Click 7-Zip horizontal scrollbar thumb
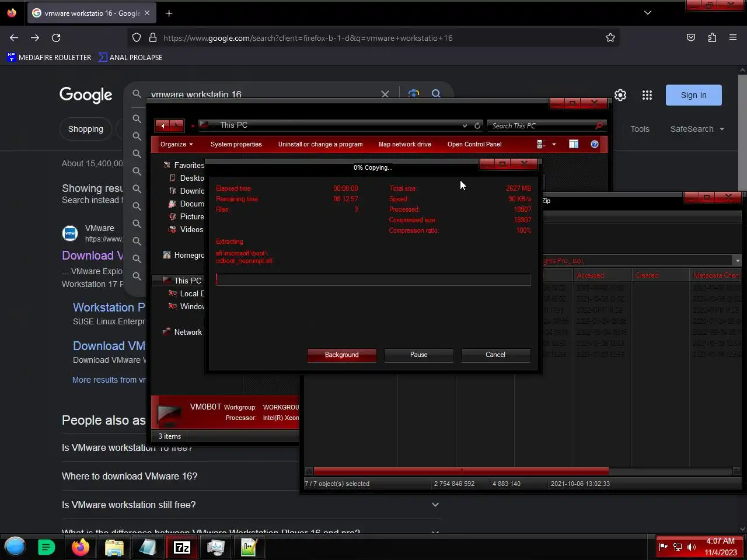747x560 pixels. 461,471
